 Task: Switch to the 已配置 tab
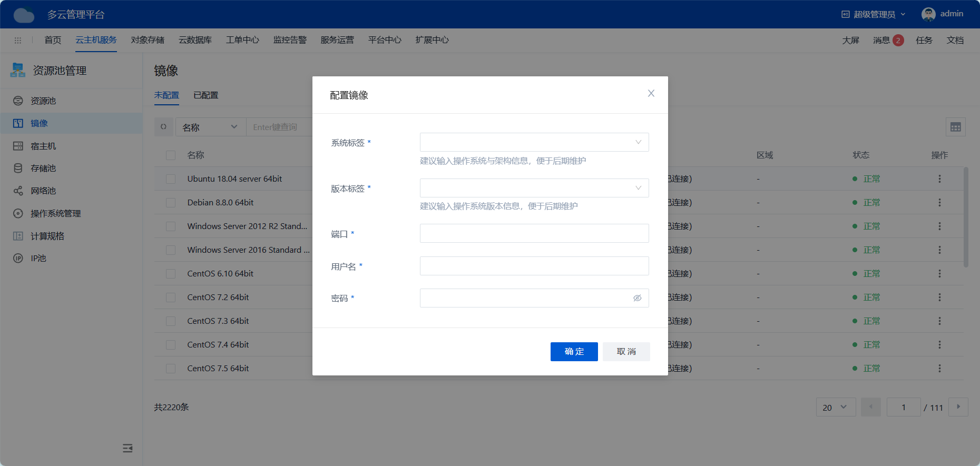pyautogui.click(x=206, y=95)
